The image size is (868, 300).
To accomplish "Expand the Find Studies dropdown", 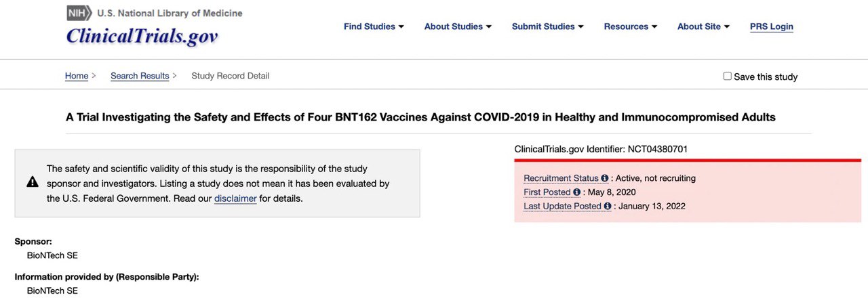I will [x=374, y=26].
